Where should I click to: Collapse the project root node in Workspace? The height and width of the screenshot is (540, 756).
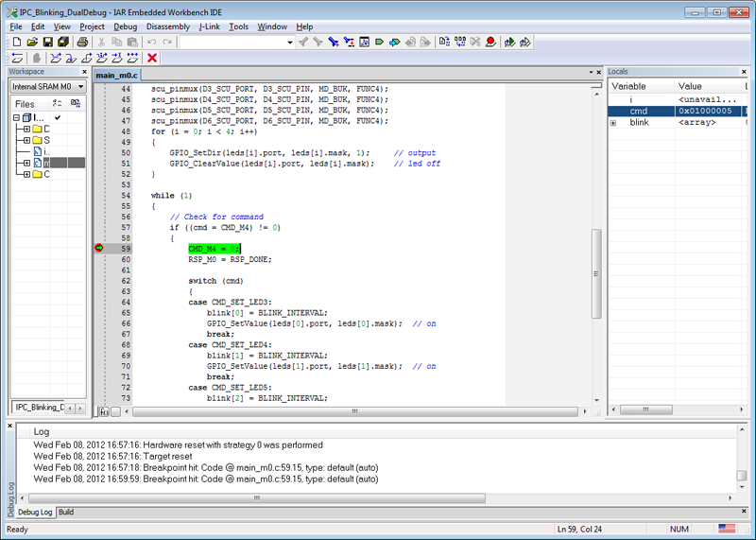pos(16,117)
